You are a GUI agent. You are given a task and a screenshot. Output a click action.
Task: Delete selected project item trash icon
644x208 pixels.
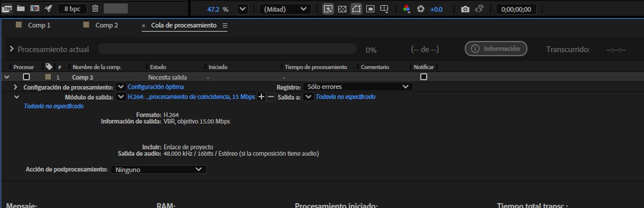click(x=95, y=9)
